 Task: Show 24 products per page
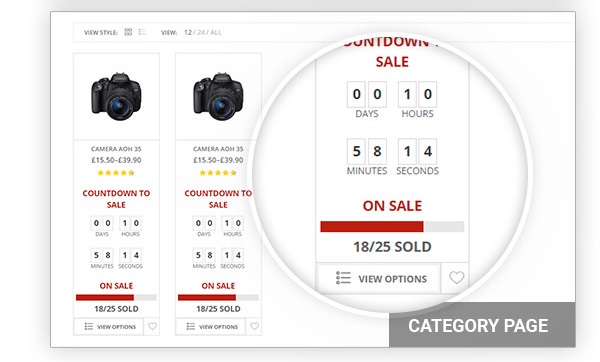click(201, 33)
